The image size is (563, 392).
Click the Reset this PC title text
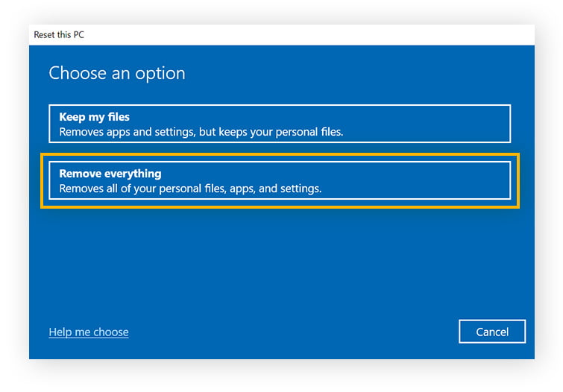[60, 35]
